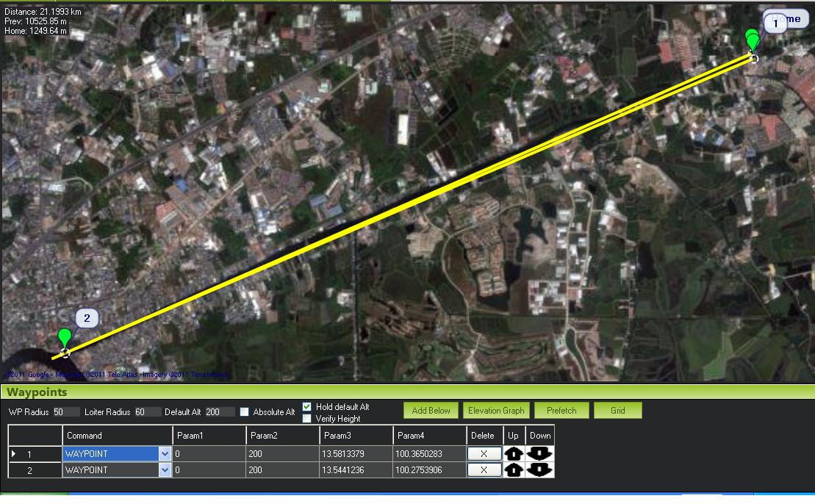Viewport: 815px width, 504px height.
Task: Click the Param3 column header
Action: 356,436
